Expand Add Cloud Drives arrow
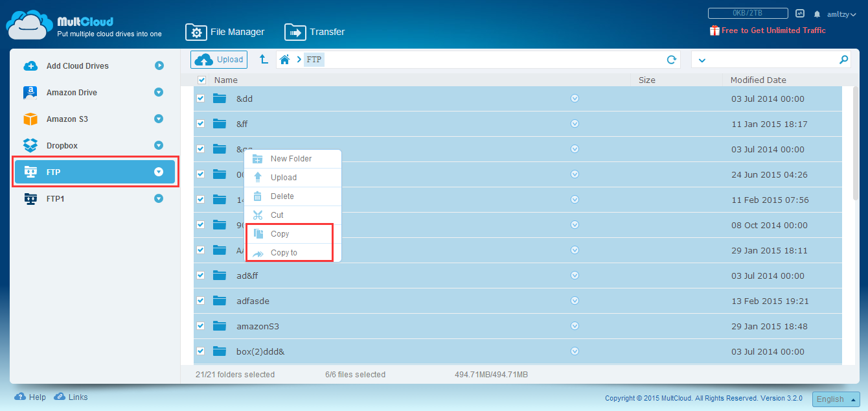The image size is (868, 411). (x=159, y=65)
